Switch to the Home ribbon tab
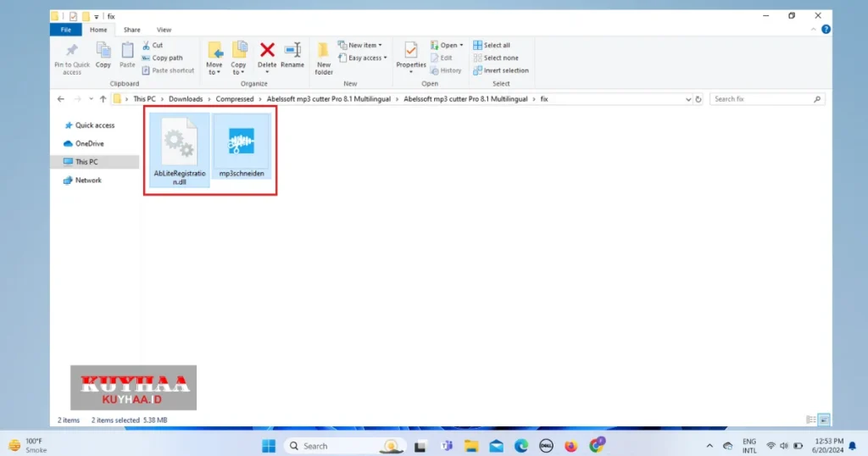This screenshot has width=868, height=456. (x=98, y=30)
